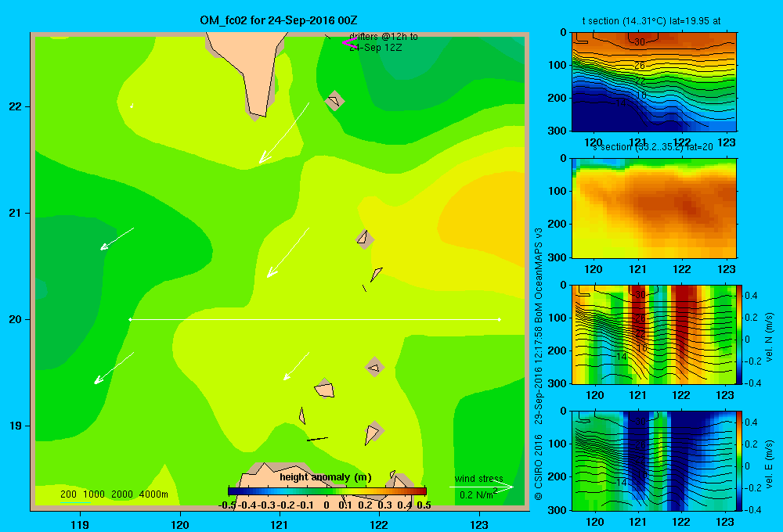Open the salinity section panel
This screenshot has height=532, width=783.
tap(654, 207)
